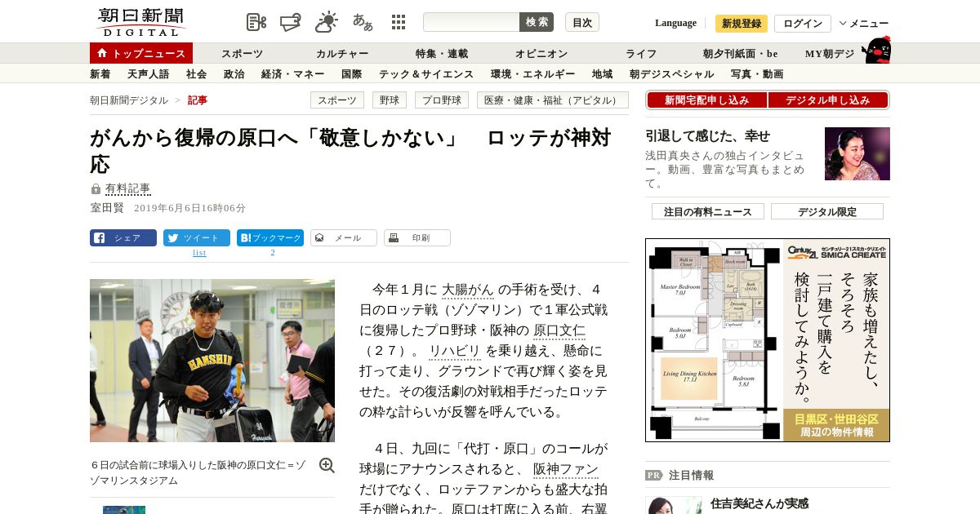Go to 新着 in sub navigation

pyautogui.click(x=100, y=74)
